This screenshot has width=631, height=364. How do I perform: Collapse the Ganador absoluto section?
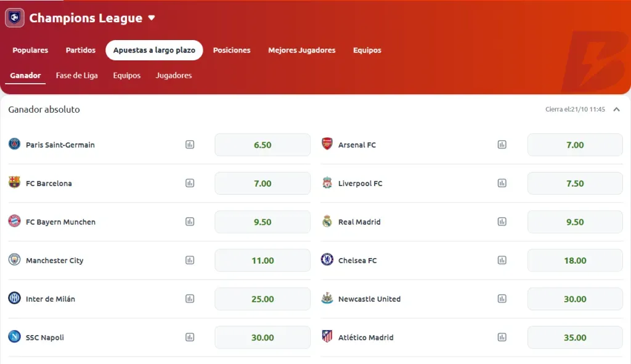(x=617, y=110)
